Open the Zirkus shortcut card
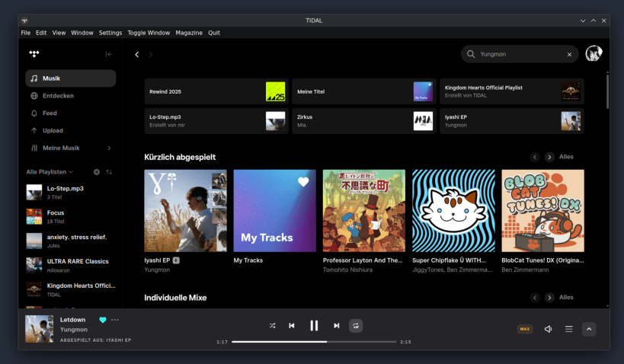Image resolution: width=624 pixels, height=364 pixels. coord(363,121)
